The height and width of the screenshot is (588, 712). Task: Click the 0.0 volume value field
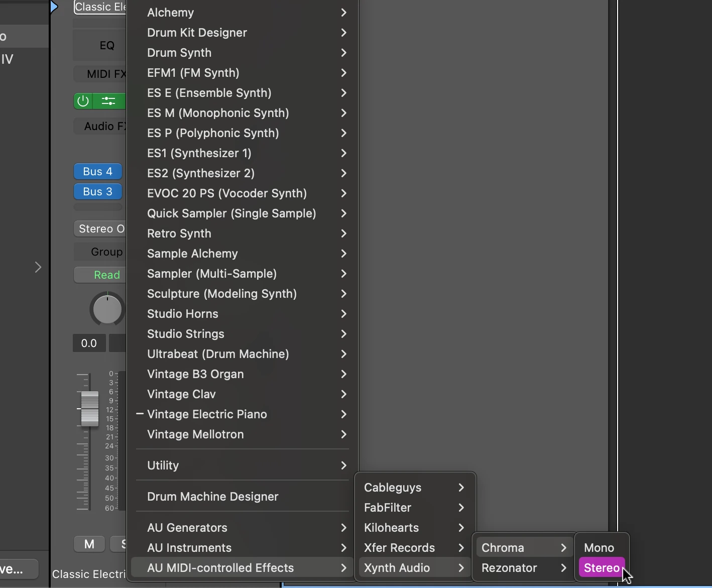[89, 343]
